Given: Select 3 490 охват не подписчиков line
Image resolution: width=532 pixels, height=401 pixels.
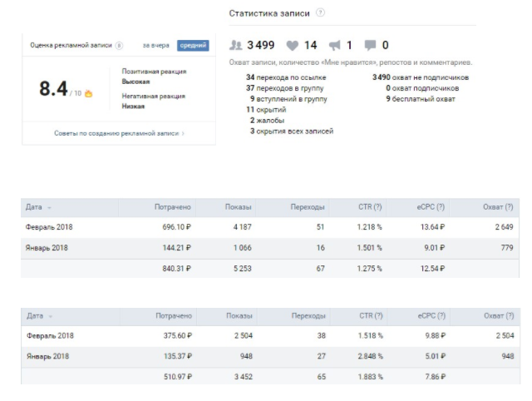Looking at the screenshot, I should point(421,77).
